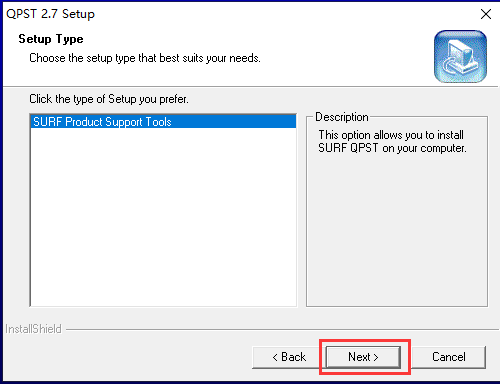
Task: Close the QPST 2.7 Setup window
Action: point(486,14)
